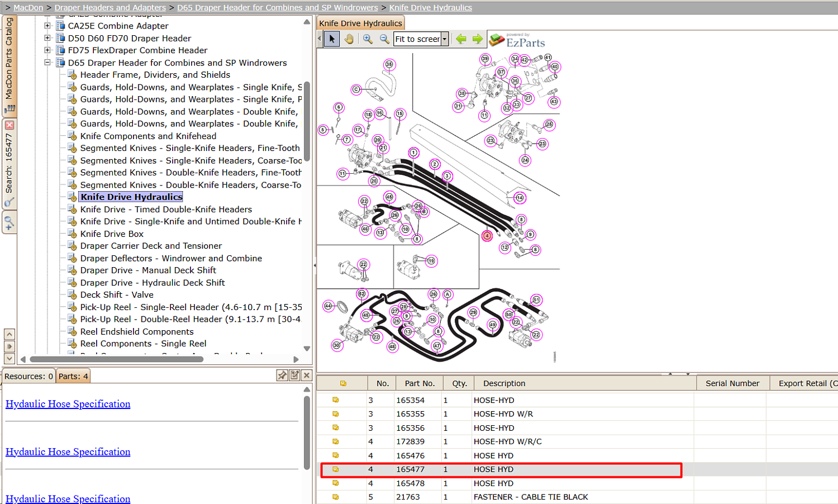Click the cart column header icon

coord(343,383)
